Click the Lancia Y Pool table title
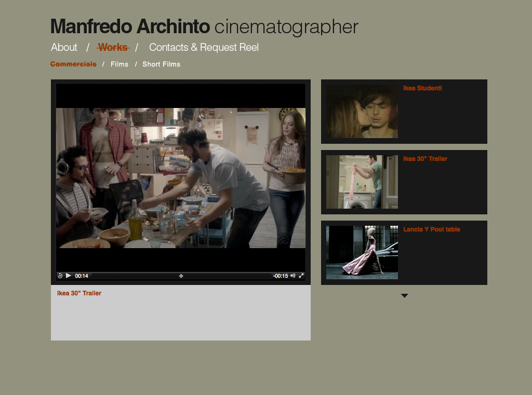532x395 pixels. pyautogui.click(x=432, y=229)
